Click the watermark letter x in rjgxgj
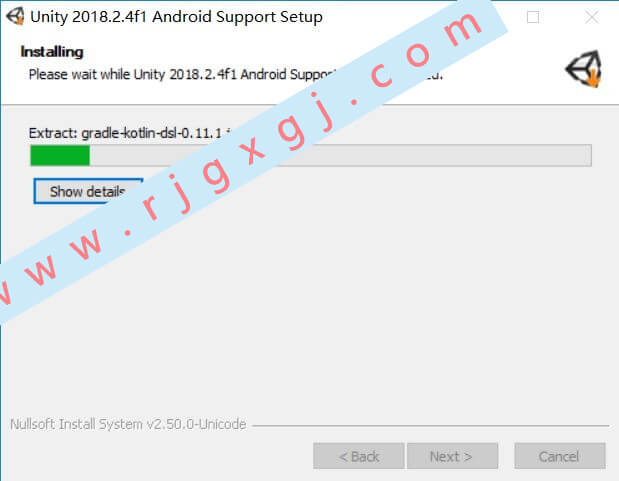The height and width of the screenshot is (481, 619). [x=250, y=151]
